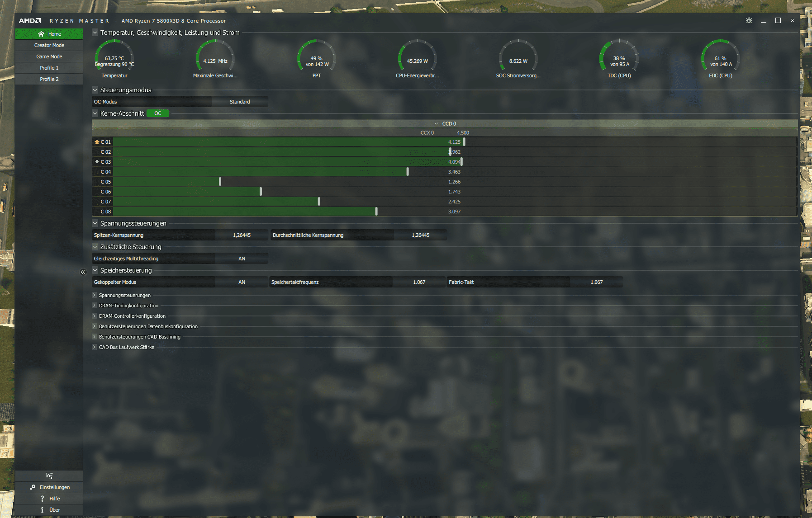Screen dimensions: 812x518
Task: Select Profile 2
Action: (x=49, y=79)
